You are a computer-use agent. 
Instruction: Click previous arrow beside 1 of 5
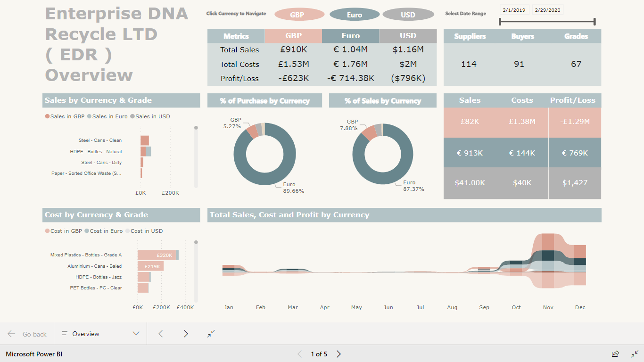pyautogui.click(x=299, y=354)
